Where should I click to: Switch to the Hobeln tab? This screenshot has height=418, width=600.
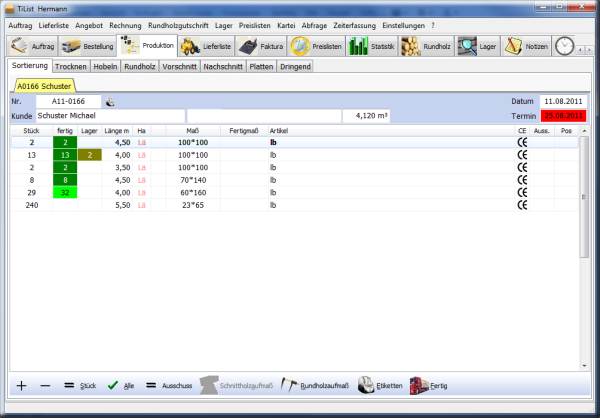105,67
